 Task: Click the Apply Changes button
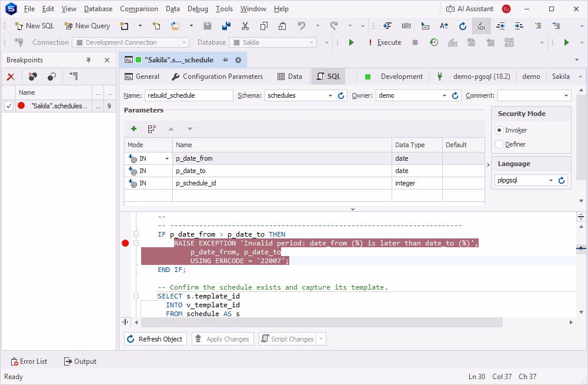(223, 339)
